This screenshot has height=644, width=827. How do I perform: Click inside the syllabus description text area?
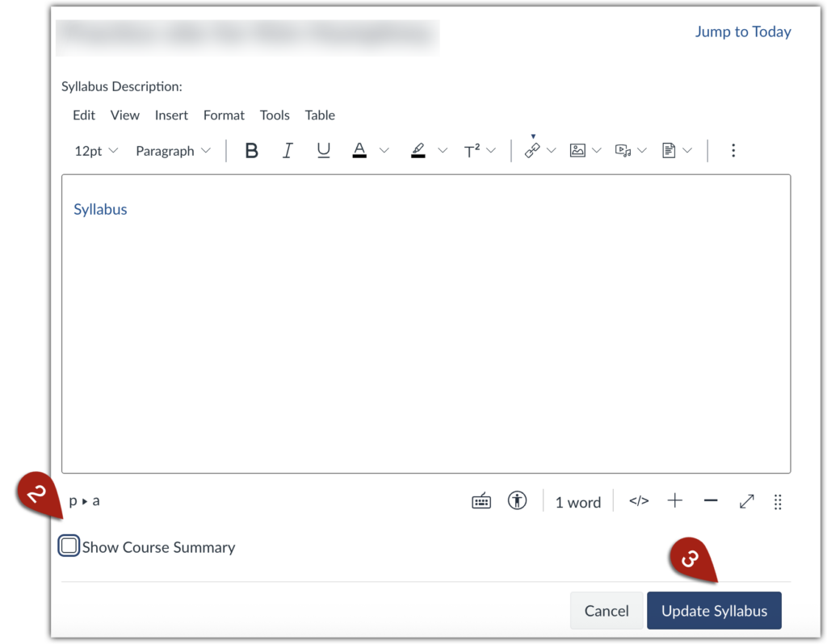point(426,324)
